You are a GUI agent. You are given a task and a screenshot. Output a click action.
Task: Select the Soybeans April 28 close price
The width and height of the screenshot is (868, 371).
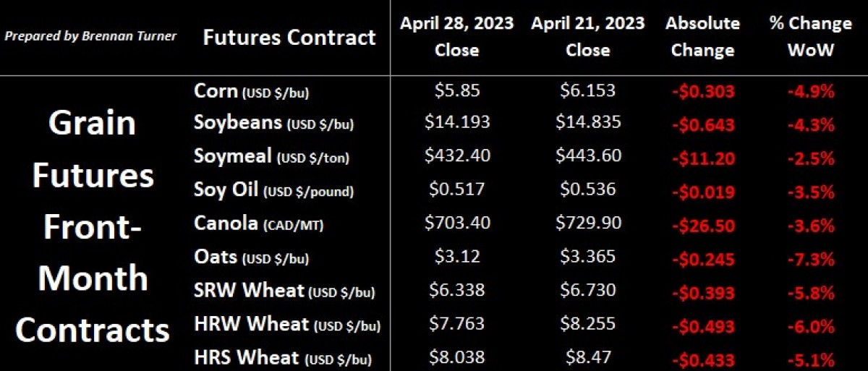click(x=456, y=121)
